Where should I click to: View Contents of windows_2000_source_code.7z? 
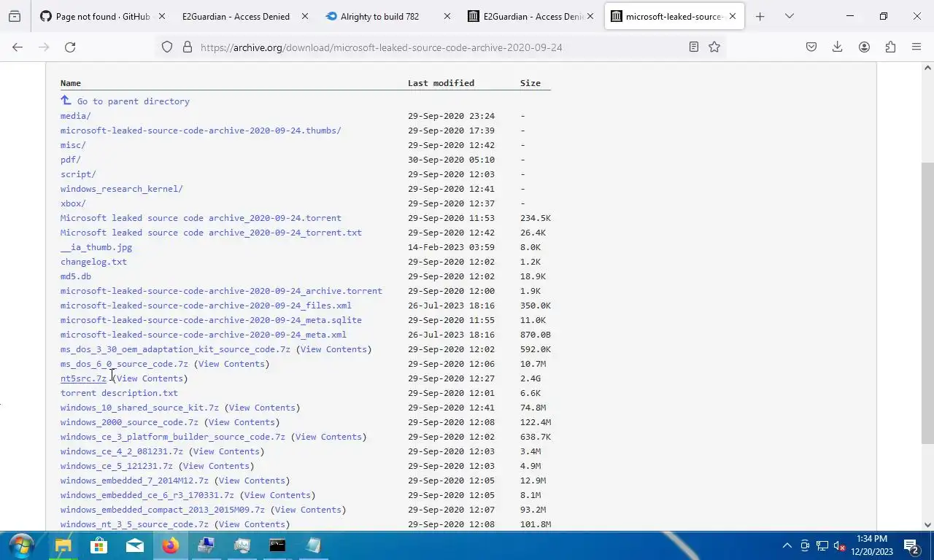242,422
